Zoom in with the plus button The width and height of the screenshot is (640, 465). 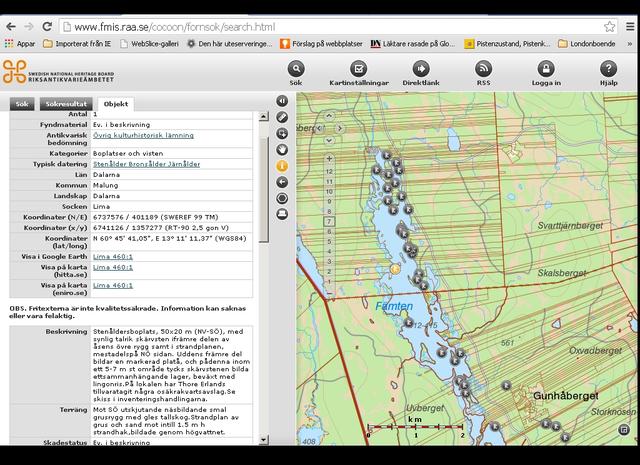(328, 158)
